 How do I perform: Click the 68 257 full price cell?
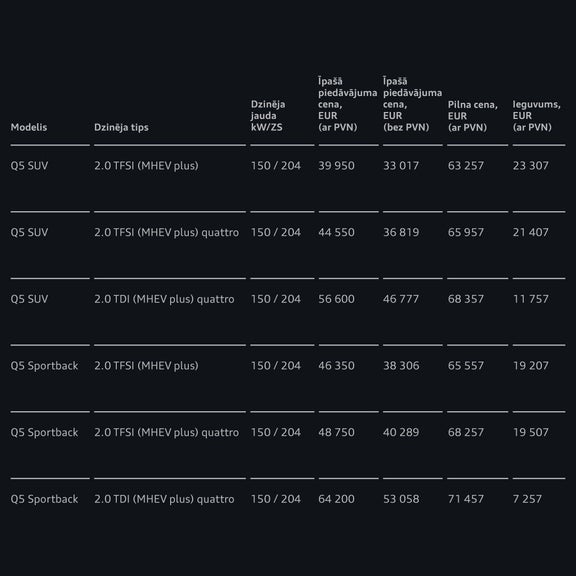[x=465, y=432]
